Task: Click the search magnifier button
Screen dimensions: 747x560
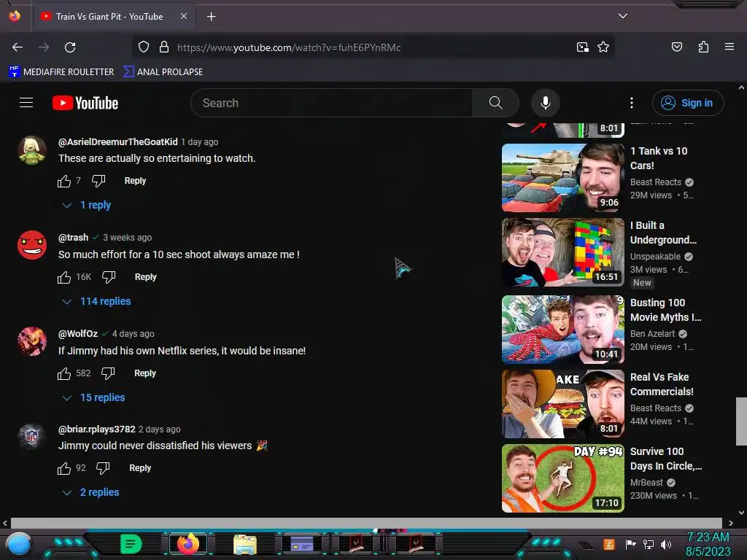Action: coord(495,103)
